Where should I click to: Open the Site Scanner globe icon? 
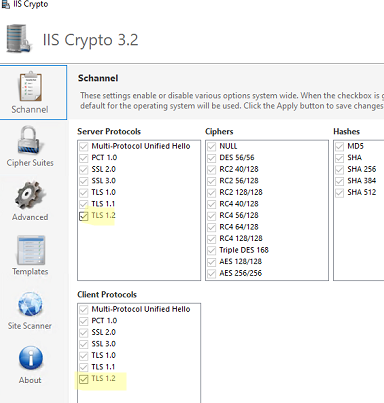coord(30,304)
